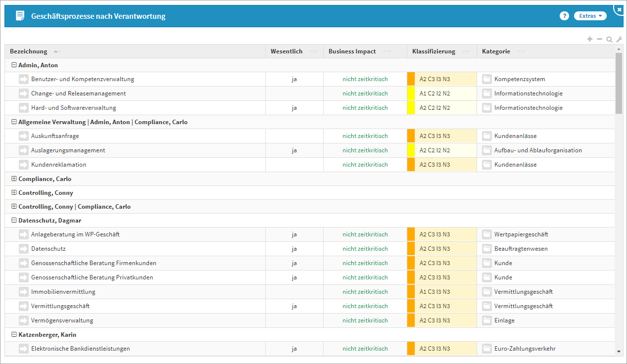This screenshot has height=364, width=627.
Task: Click the arrow icon beside Datenschutz row
Action: point(24,249)
